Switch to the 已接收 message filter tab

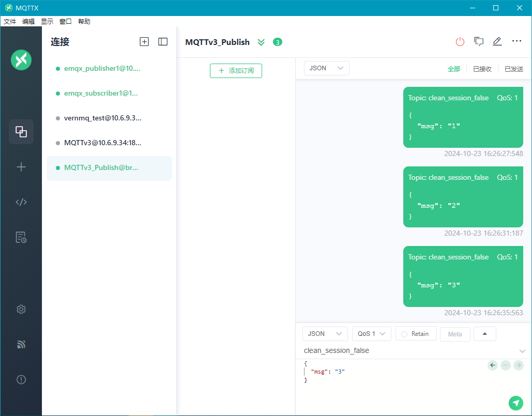(x=482, y=69)
